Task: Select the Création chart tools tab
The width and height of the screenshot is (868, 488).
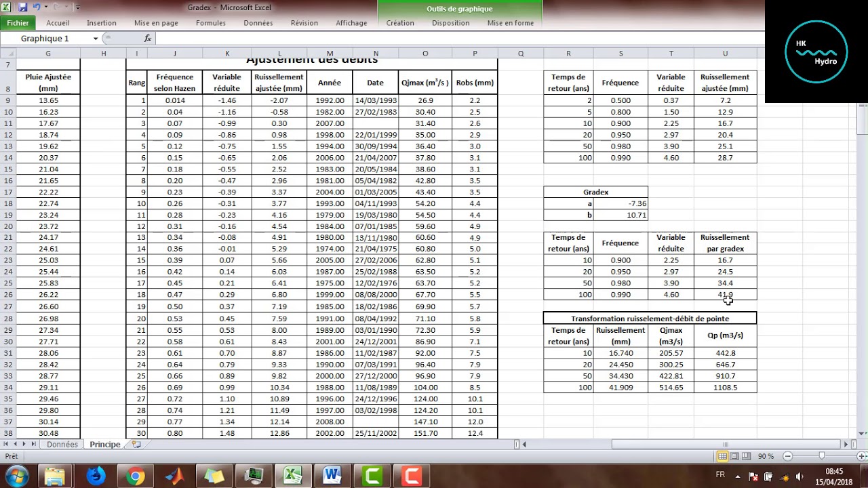Action: click(400, 23)
